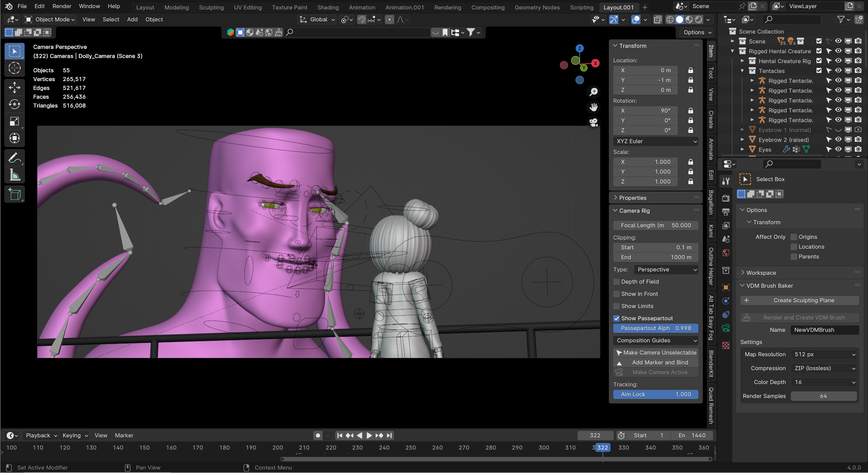Viewport: 868px width, 473px height.
Task: Uncheck Show Passepartout
Action: 617,318
